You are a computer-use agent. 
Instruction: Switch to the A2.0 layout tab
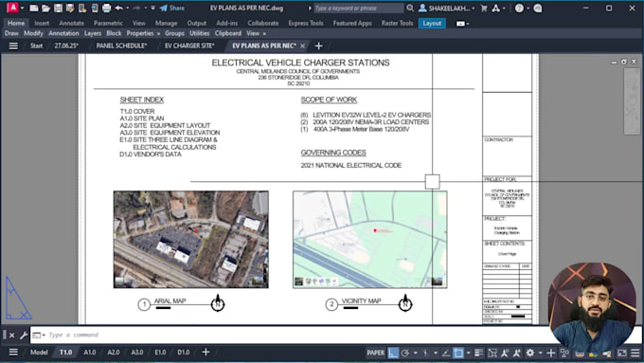coord(114,353)
